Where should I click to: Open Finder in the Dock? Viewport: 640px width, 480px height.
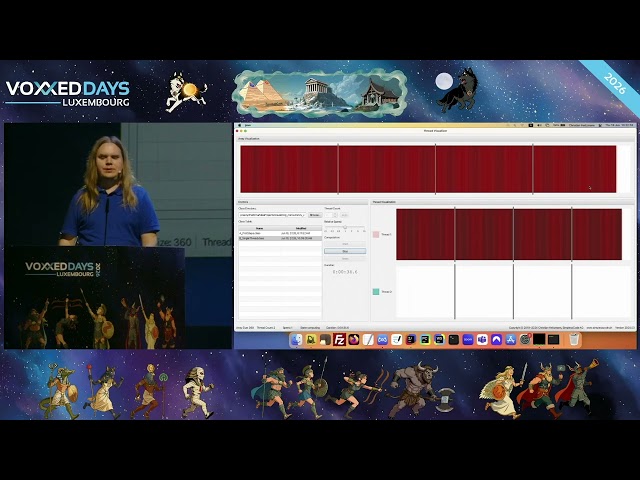297,340
